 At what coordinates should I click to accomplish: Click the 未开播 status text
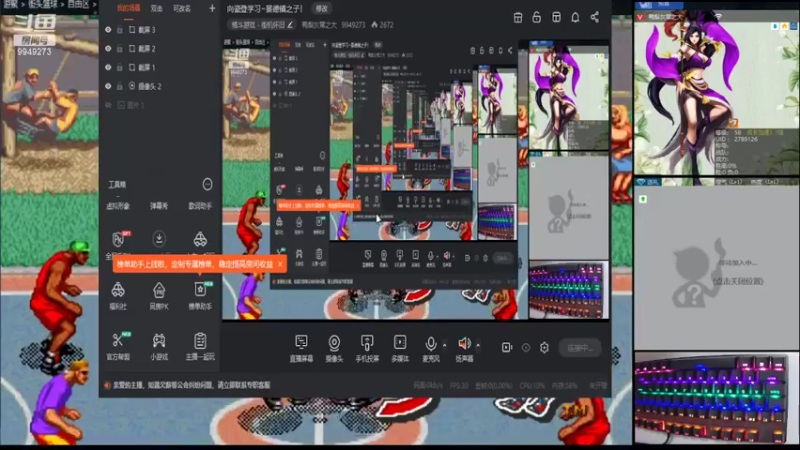coord(597,386)
